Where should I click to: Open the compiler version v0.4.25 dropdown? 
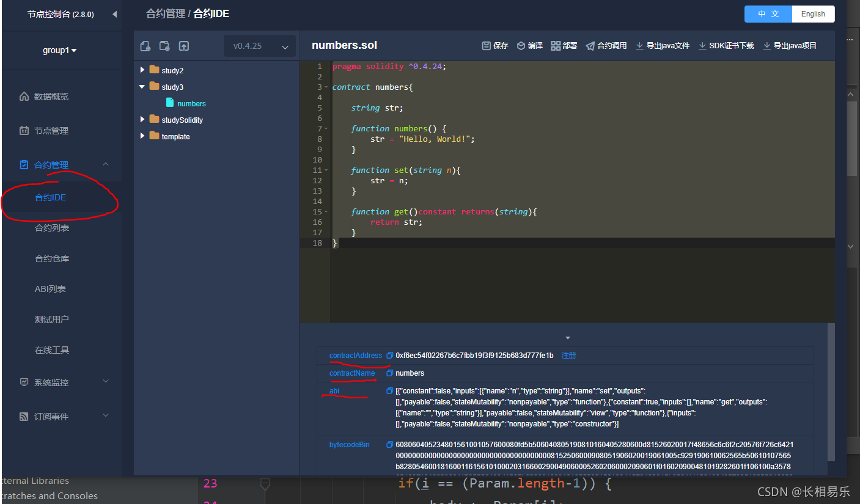(x=259, y=46)
